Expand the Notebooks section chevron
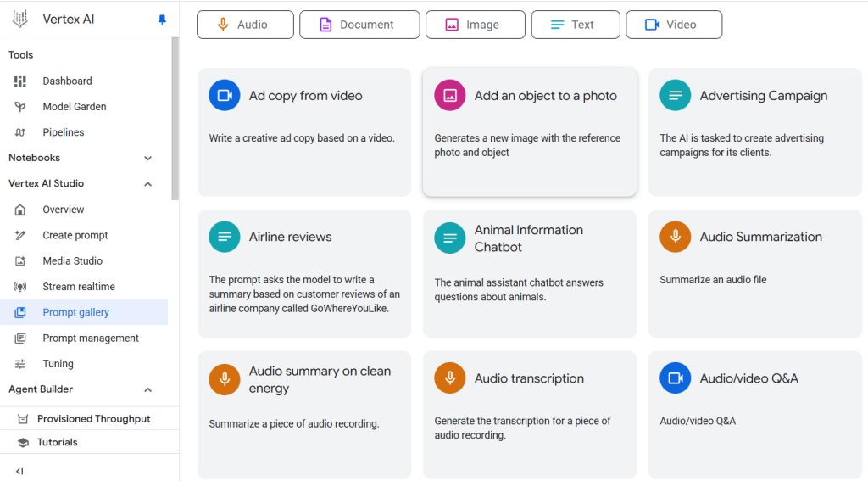 (x=147, y=158)
